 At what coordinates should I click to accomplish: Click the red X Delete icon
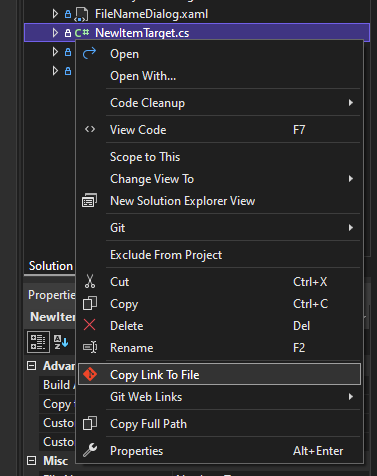pos(89,325)
